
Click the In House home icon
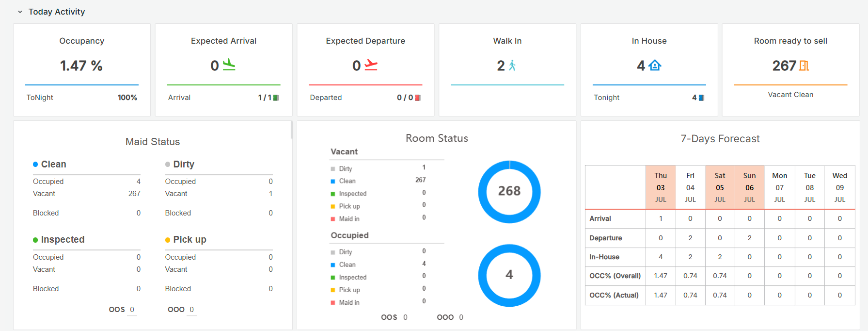point(655,66)
